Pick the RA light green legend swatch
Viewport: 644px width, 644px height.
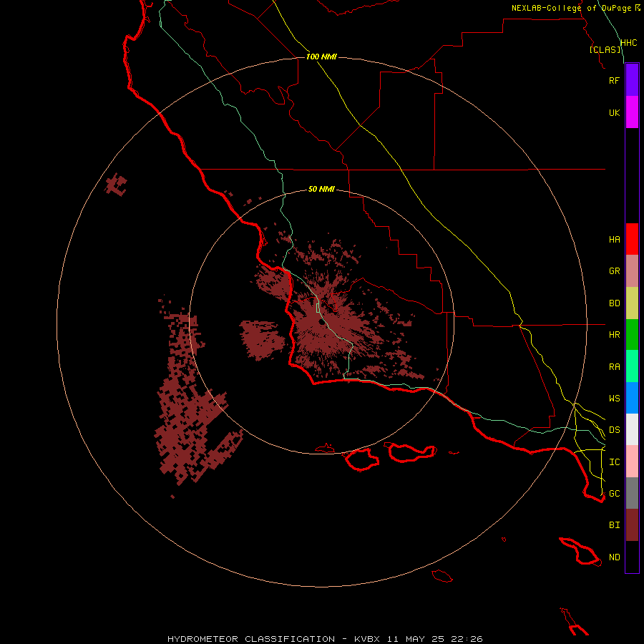pyautogui.click(x=632, y=366)
